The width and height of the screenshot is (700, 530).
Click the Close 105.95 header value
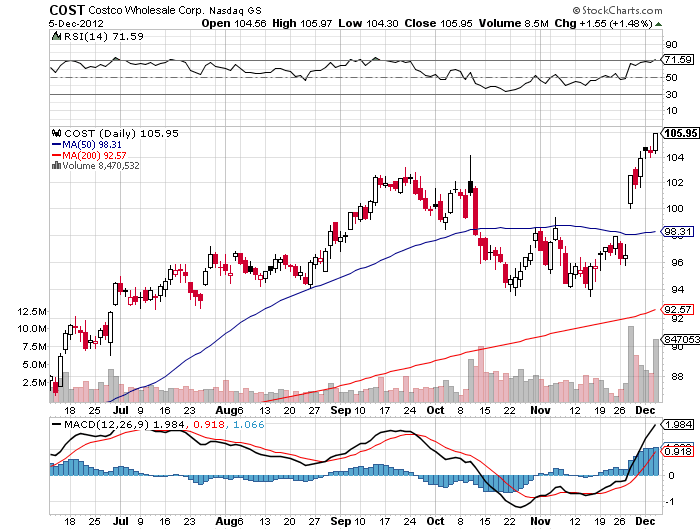pos(438,24)
